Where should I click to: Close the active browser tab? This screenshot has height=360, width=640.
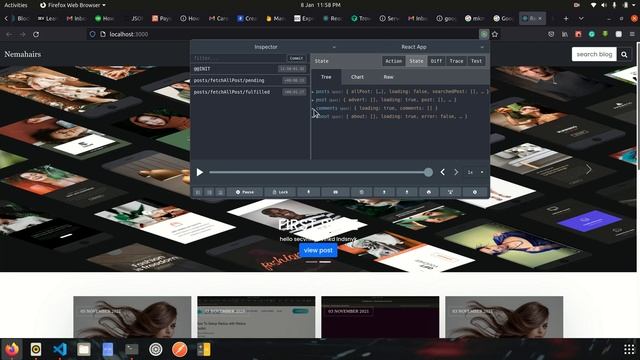tap(540, 18)
